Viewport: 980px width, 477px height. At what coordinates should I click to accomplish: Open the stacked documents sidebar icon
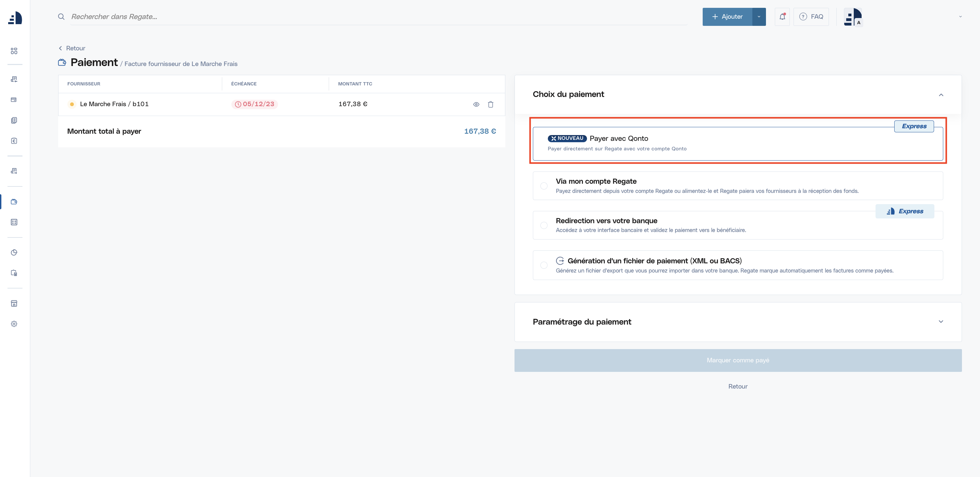tap(14, 120)
